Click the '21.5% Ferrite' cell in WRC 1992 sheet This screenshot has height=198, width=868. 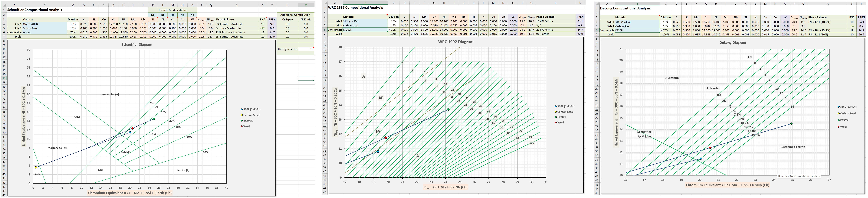556,30
